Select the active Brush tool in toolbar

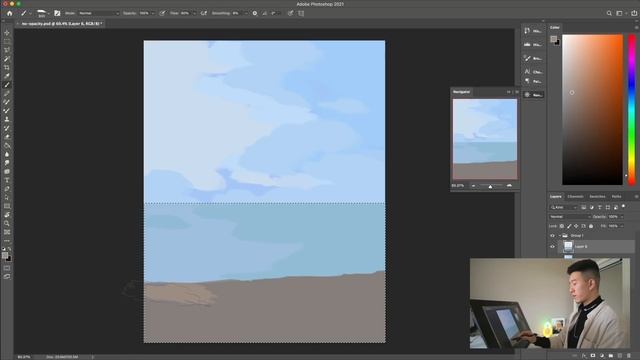7,85
